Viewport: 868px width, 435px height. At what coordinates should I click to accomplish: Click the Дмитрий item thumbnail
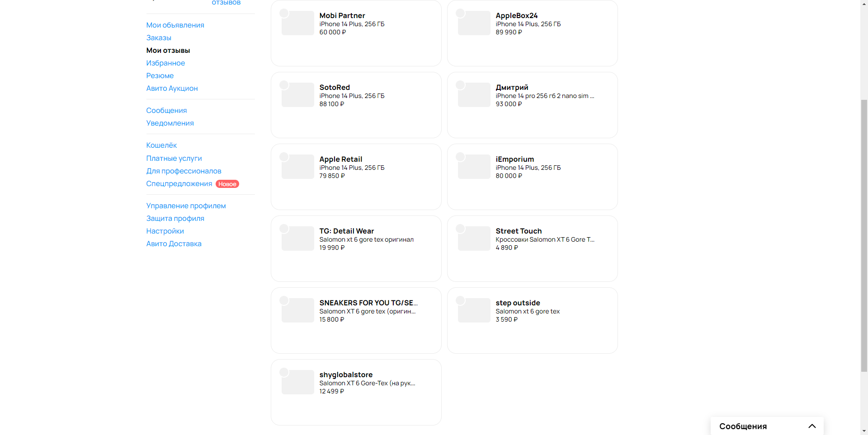pyautogui.click(x=474, y=95)
